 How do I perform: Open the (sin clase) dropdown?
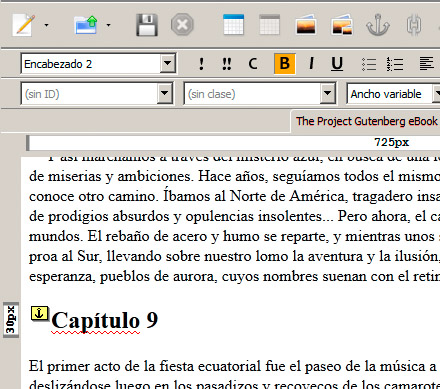coord(328,93)
